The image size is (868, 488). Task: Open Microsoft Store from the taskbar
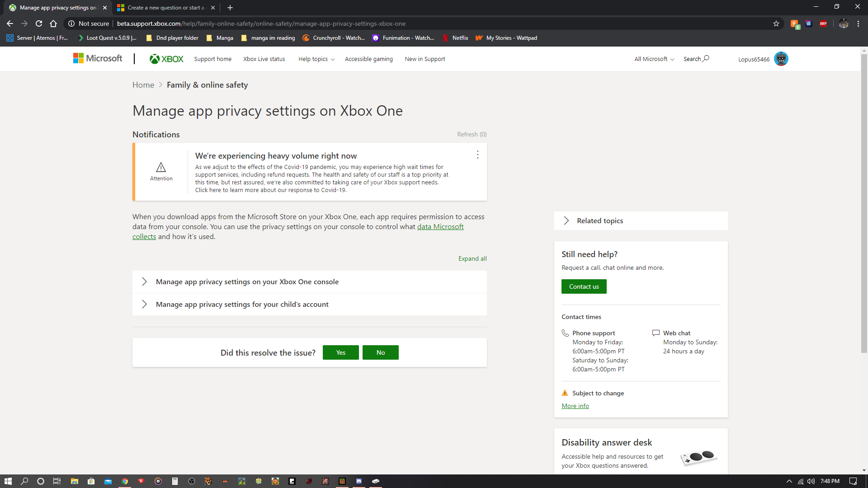[91, 481]
